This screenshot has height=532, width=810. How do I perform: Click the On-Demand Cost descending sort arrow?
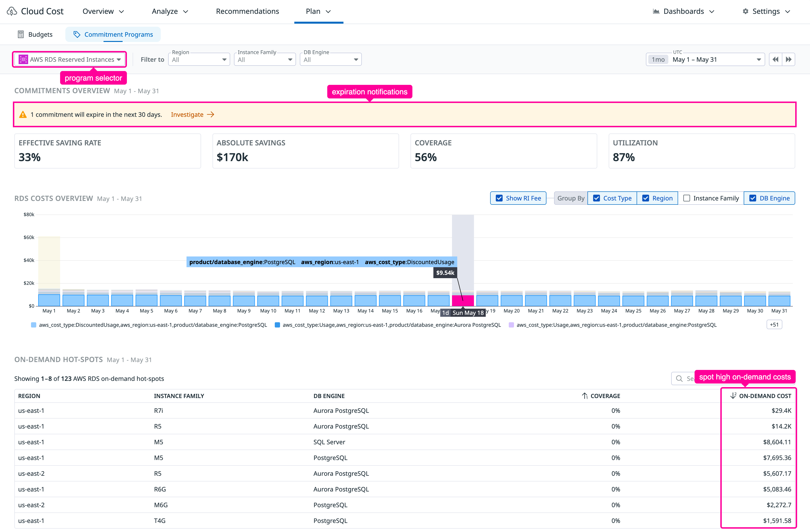tap(733, 396)
